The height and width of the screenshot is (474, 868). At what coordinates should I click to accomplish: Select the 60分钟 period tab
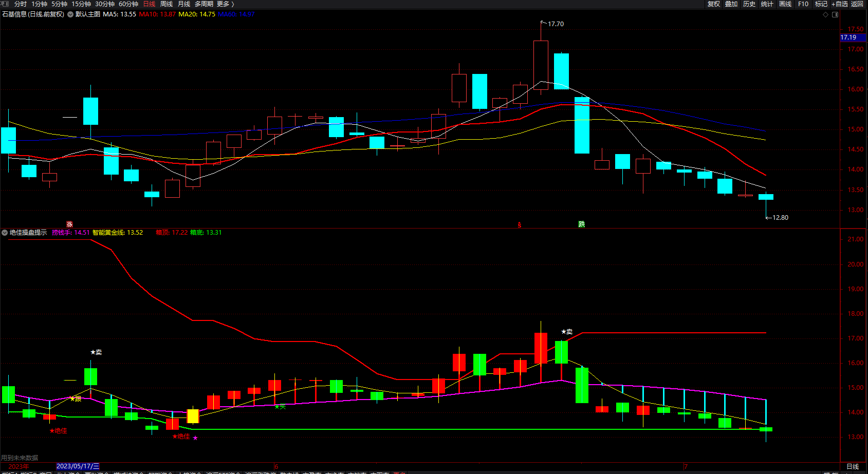click(x=128, y=4)
